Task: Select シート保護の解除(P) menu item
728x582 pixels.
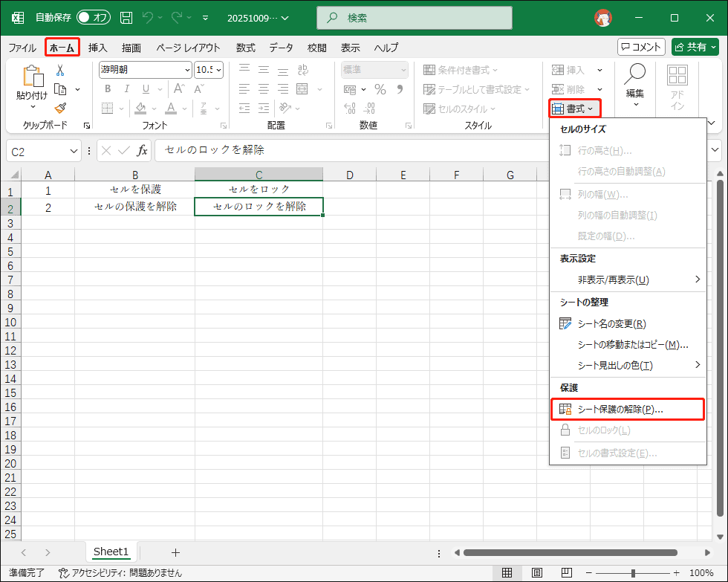Action: 628,410
